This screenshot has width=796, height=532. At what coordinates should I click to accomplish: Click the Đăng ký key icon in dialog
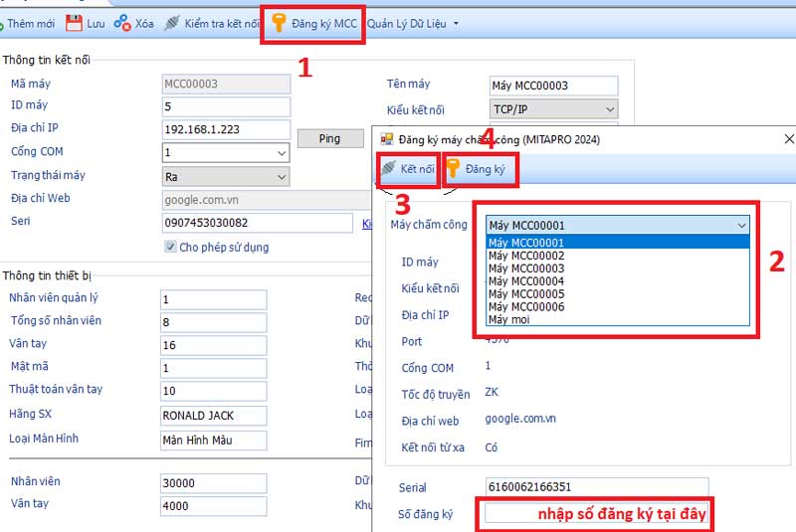pyautogui.click(x=453, y=169)
